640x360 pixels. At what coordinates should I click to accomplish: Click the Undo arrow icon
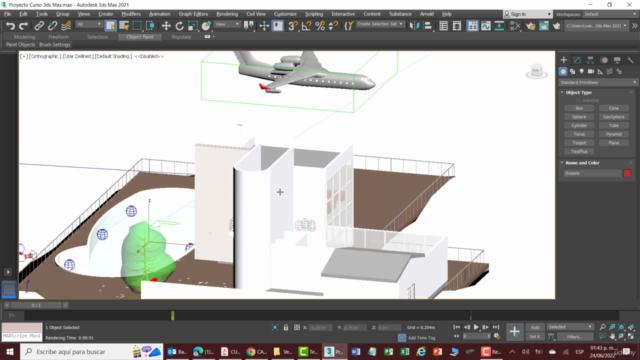point(10,26)
